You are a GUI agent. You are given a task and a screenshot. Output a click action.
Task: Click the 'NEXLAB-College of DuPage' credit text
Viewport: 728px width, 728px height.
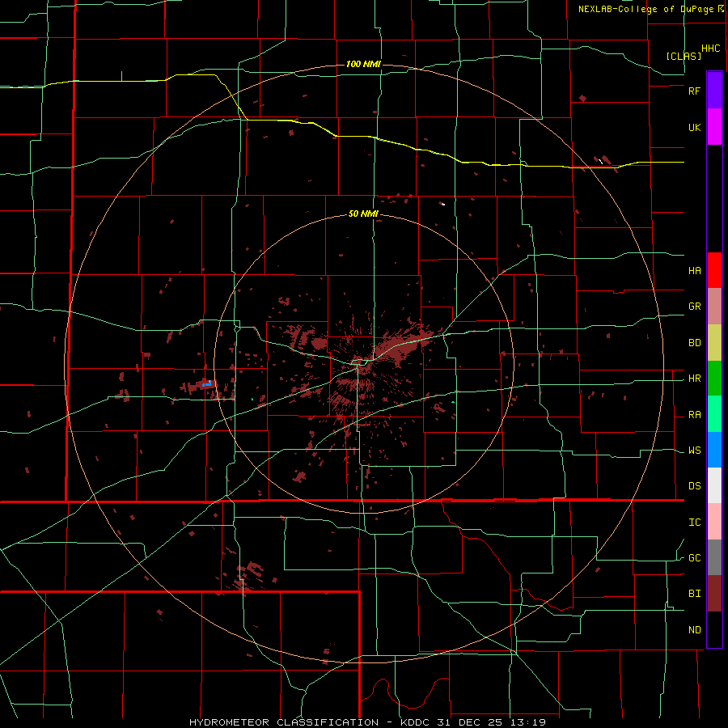(x=645, y=9)
